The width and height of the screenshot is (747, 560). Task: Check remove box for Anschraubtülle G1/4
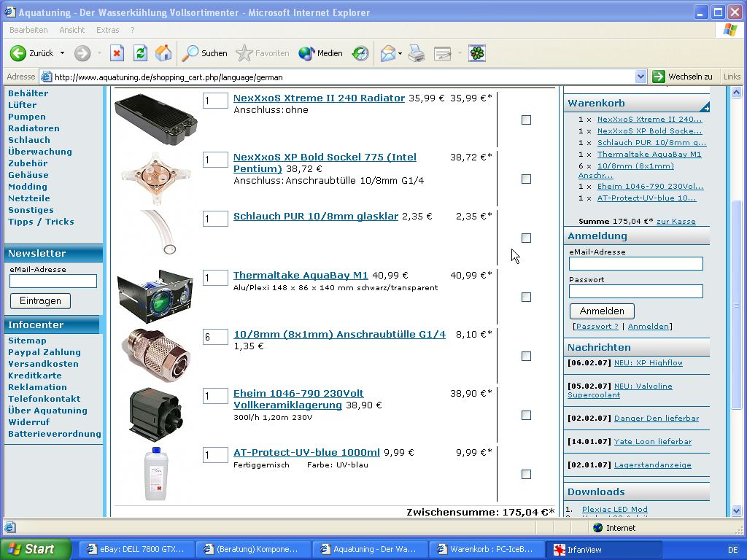coord(526,356)
